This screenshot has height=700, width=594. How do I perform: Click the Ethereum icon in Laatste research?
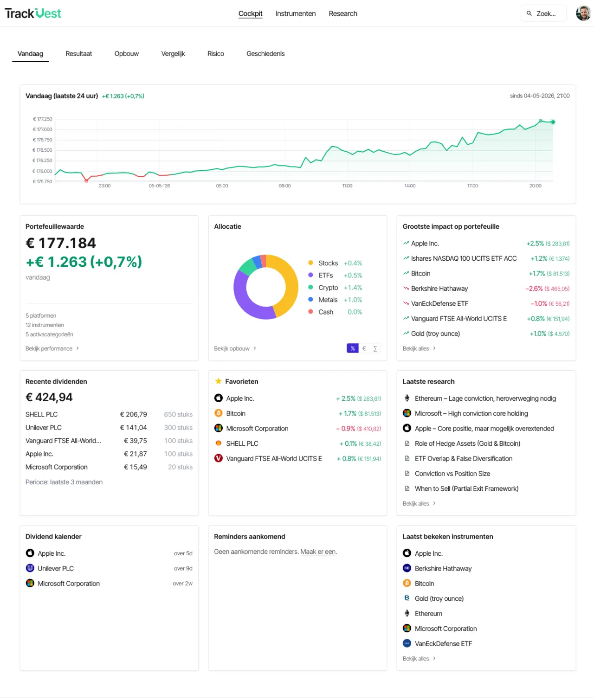[407, 398]
